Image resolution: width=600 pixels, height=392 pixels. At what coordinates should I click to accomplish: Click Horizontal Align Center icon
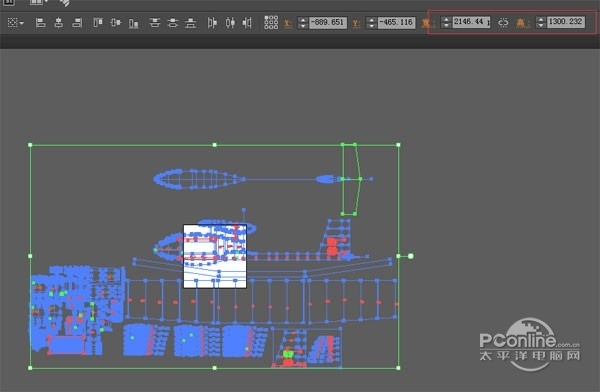click(59, 23)
